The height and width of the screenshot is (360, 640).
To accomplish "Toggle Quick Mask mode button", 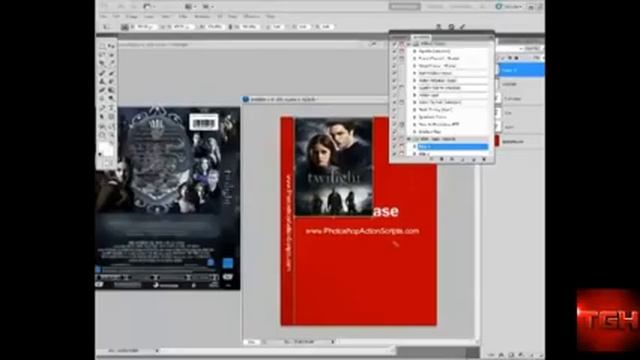I will click(107, 164).
